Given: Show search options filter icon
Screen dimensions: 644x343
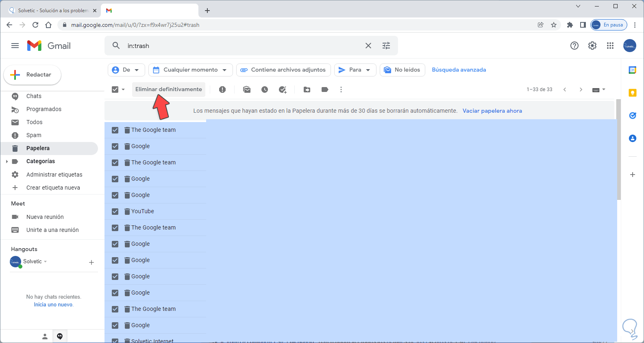Looking at the screenshot, I should (x=386, y=46).
